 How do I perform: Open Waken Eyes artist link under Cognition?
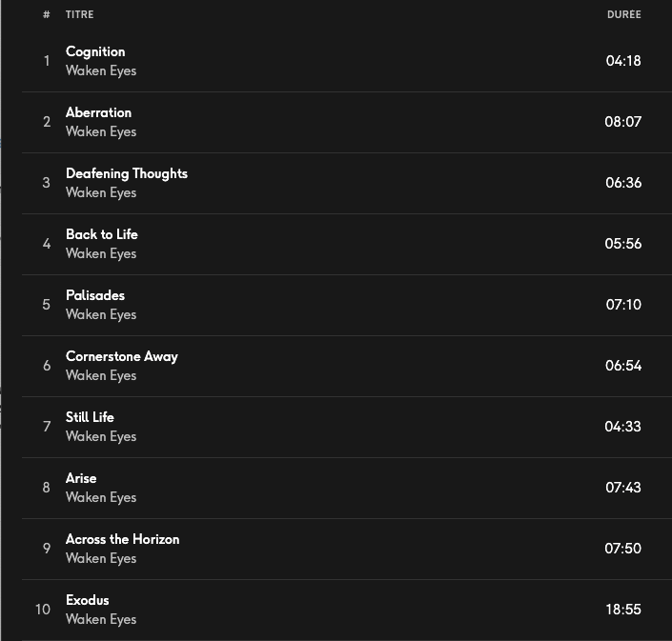point(101,70)
